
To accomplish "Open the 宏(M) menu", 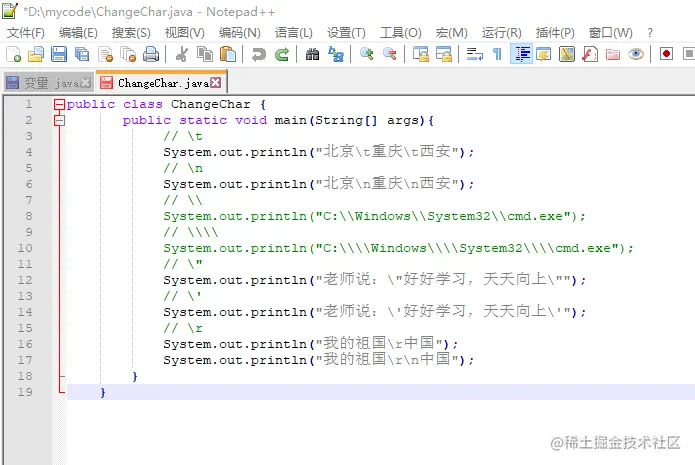I will pos(451,32).
